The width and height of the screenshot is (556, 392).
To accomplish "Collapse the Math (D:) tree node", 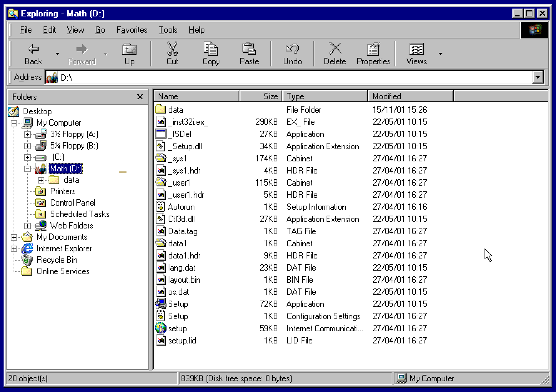I will pyautogui.click(x=28, y=169).
